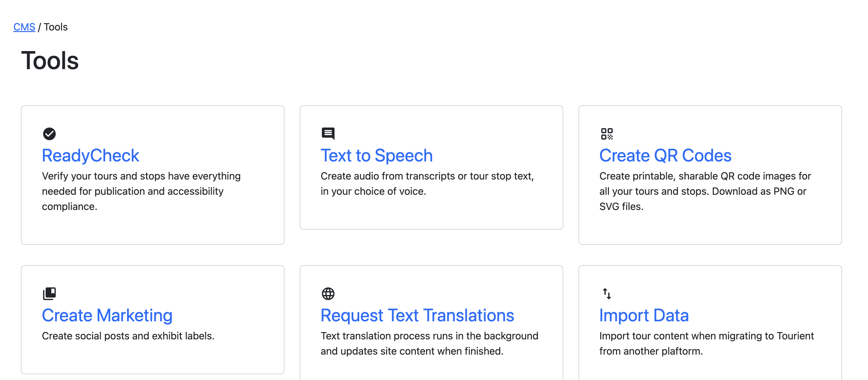
Task: Click 'Text translation process runs' description
Action: [x=429, y=344]
